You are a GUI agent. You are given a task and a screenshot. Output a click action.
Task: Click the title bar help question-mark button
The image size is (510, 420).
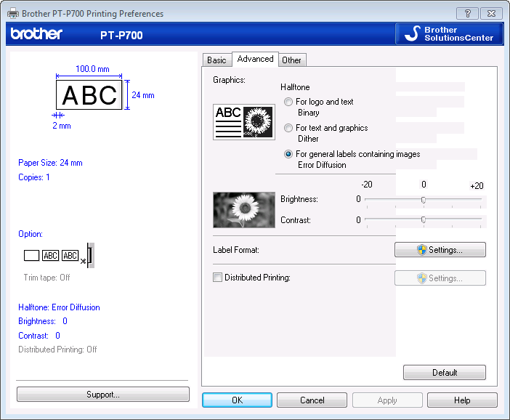[467, 14]
